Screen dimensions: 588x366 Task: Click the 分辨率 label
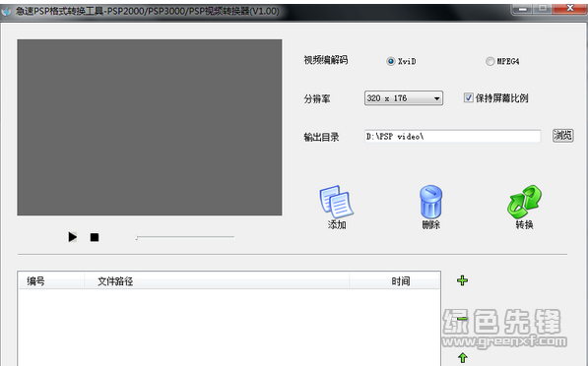click(317, 99)
